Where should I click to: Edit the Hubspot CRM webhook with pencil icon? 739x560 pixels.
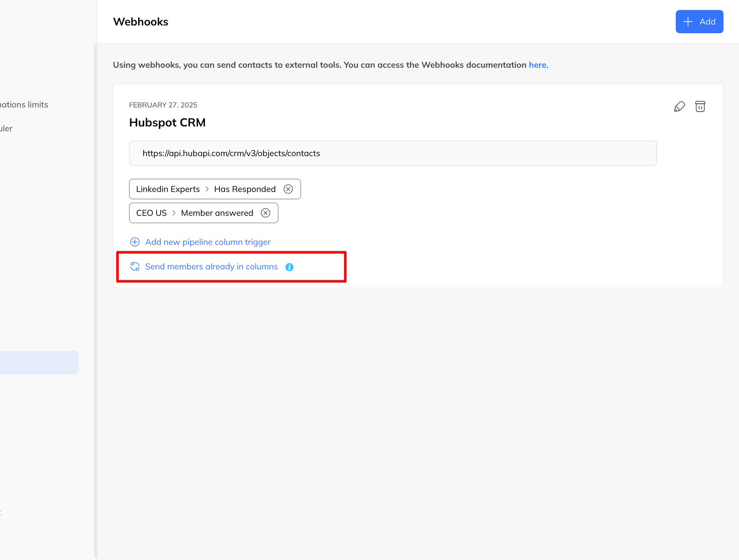pos(679,107)
